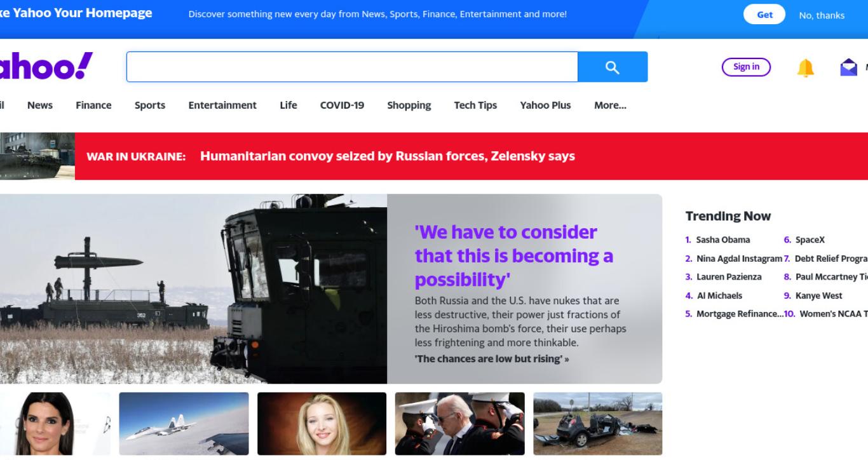Viewport: 868px width, 460px height.
Task: Open the wrecked car story thumbnail
Action: pos(597,424)
